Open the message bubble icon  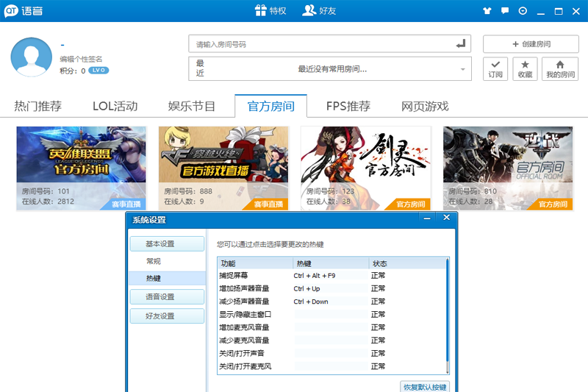[505, 11]
